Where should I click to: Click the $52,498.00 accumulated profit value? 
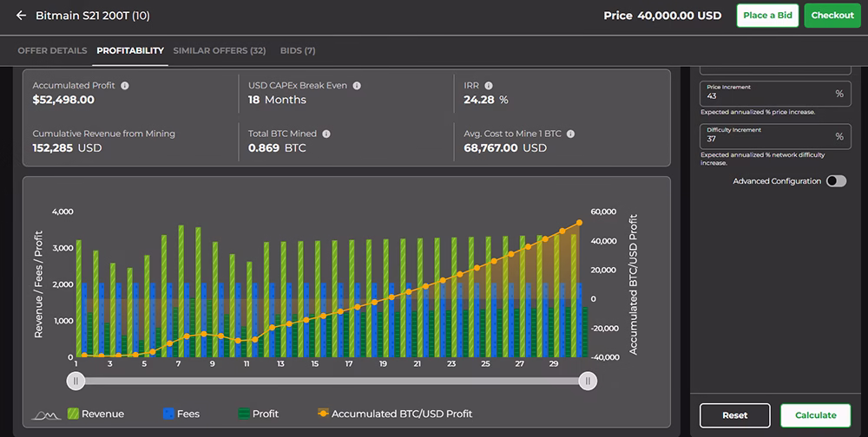(x=63, y=100)
